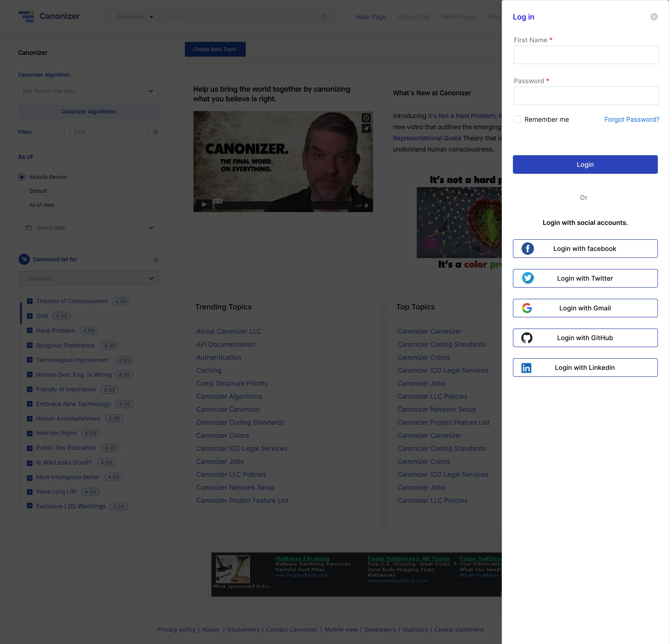Image resolution: width=669 pixels, height=644 pixels.
Task: Open API Documentation trending topic
Action: pos(226,344)
